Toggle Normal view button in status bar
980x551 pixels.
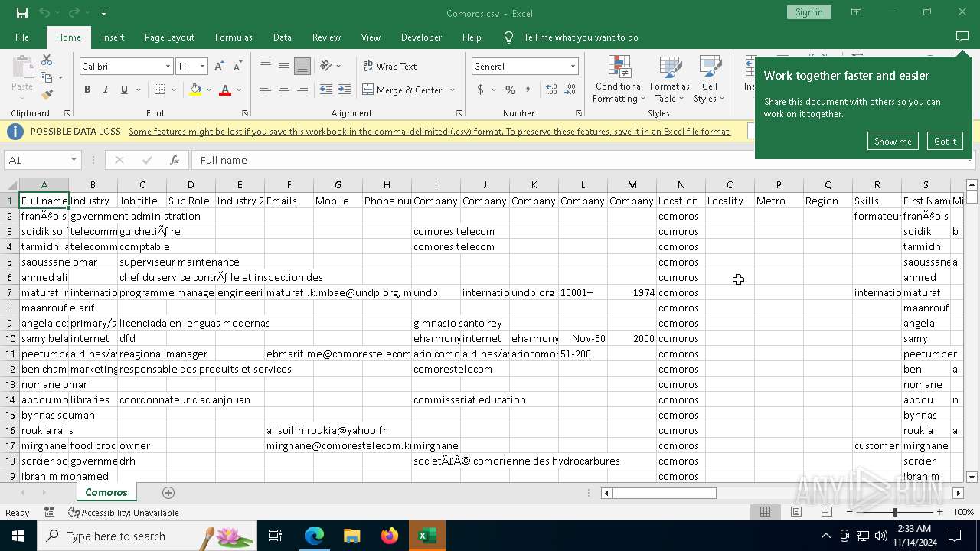pyautogui.click(x=765, y=512)
